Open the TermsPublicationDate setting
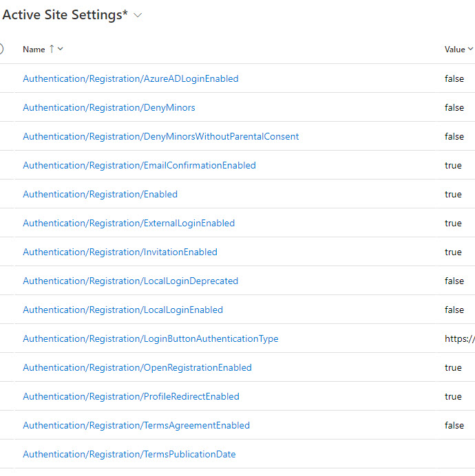The image size is (475, 476). 129,454
